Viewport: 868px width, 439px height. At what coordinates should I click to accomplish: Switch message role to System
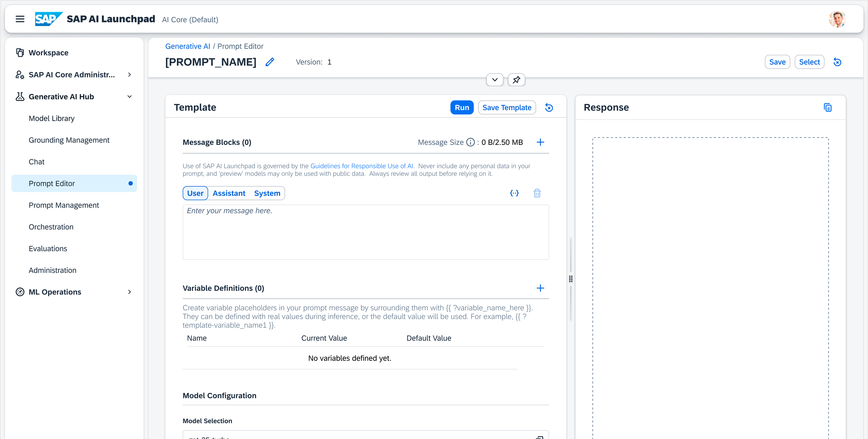pyautogui.click(x=267, y=193)
